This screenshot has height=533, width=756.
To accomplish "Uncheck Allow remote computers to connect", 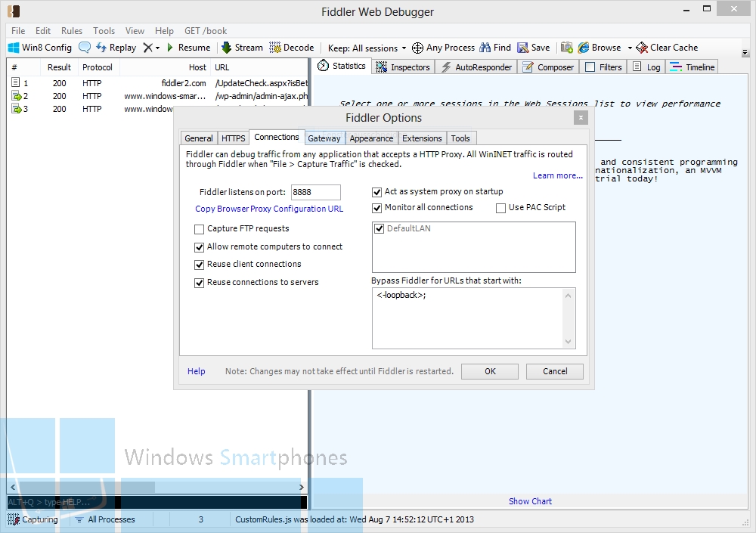I will (x=199, y=247).
